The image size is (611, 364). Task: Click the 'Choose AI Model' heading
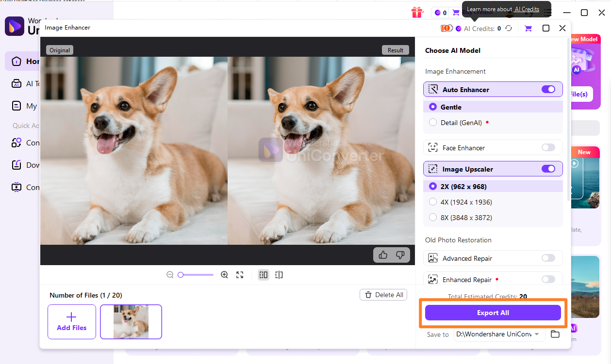tap(453, 50)
